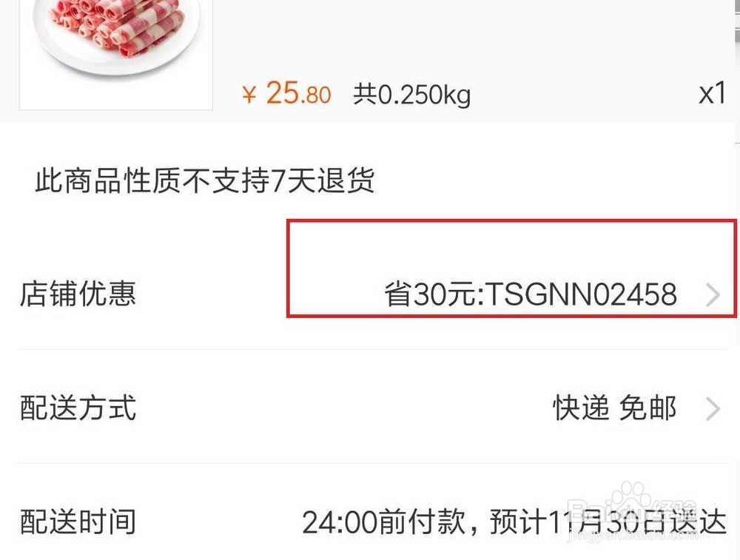Tap the 配送时间 delivery time label
This screenshot has height=560, width=740.
(78, 522)
